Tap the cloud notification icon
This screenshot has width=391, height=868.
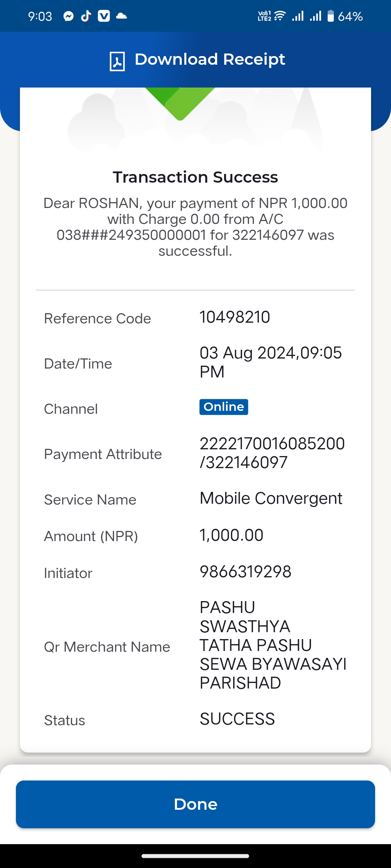coord(122,16)
